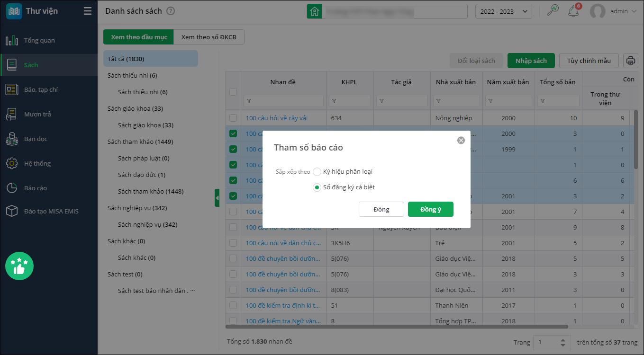
Task: Open the 100 đề kiểm tra định kì link
Action: tap(283, 305)
